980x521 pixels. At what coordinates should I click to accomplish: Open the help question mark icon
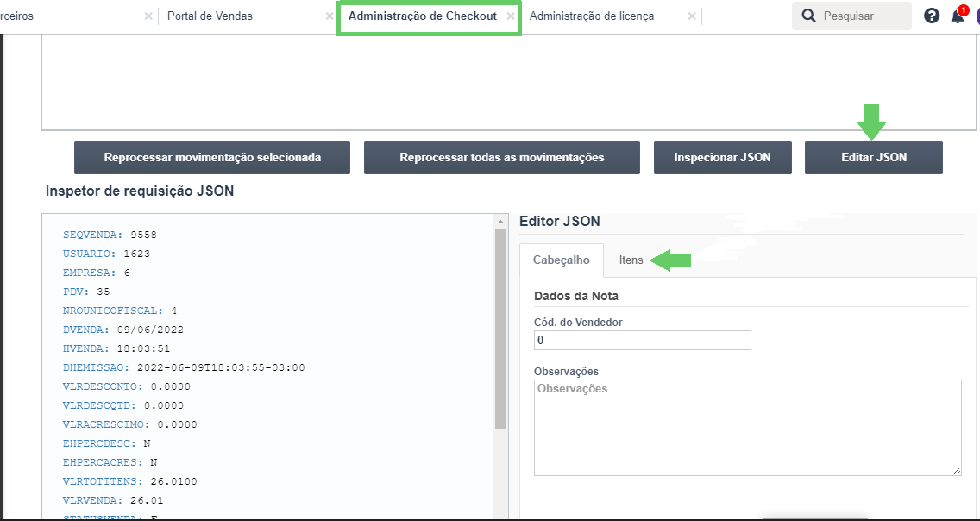coord(931,16)
